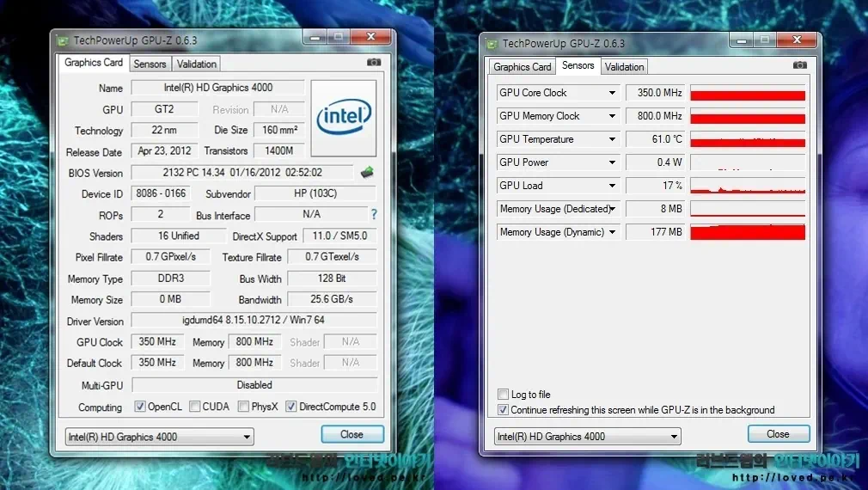868x490 pixels.
Task: Click the Bus Interface question mark
Action: pyautogui.click(x=374, y=214)
